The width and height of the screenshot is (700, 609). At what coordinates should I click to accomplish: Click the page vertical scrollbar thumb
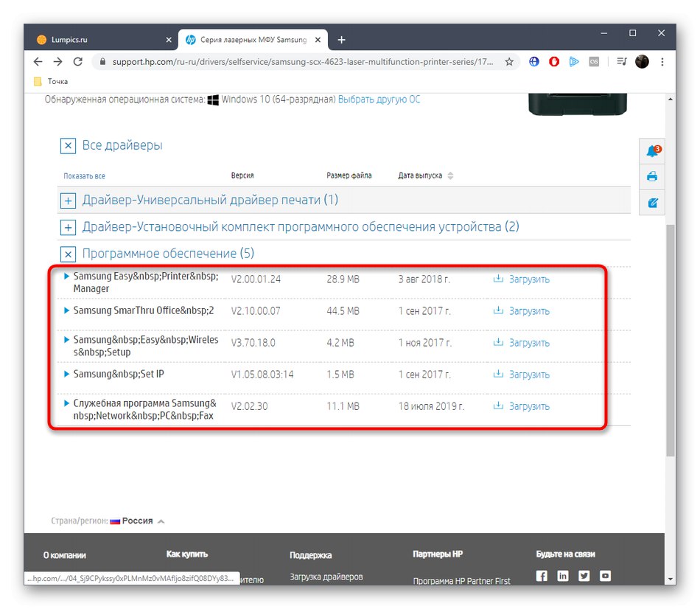pos(670,341)
